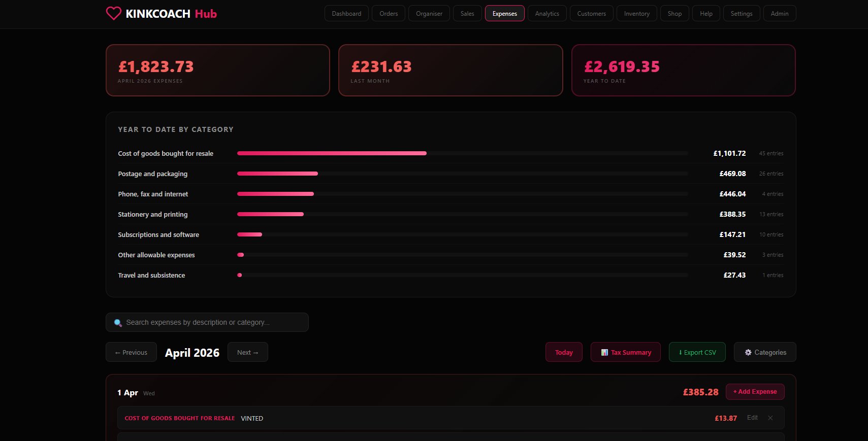The image size is (868, 441).
Task: Open the Analytics tab
Action: [x=547, y=14]
